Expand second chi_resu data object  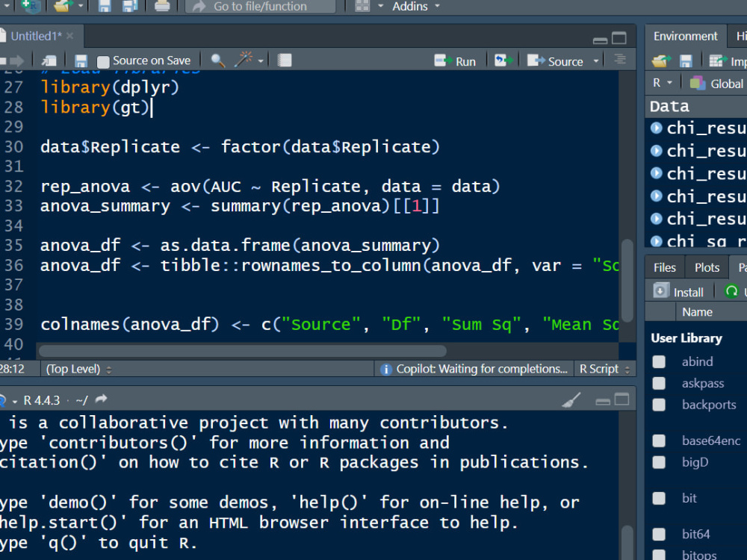click(657, 151)
